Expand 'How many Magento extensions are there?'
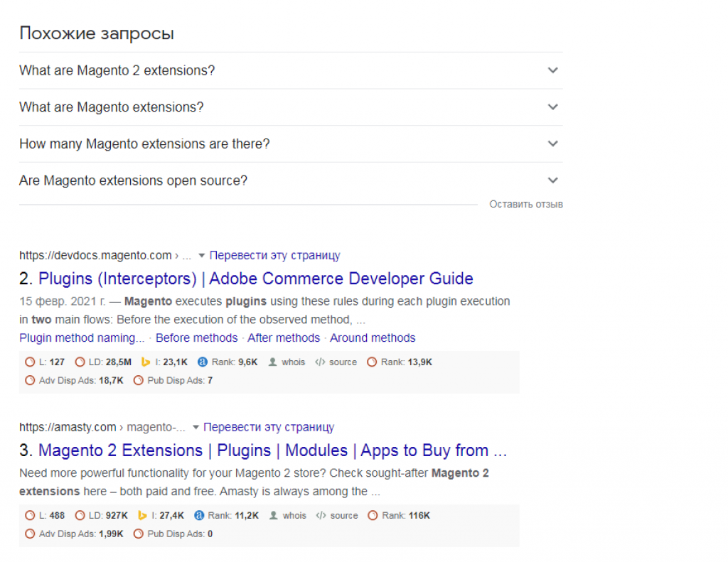 pyautogui.click(x=552, y=144)
